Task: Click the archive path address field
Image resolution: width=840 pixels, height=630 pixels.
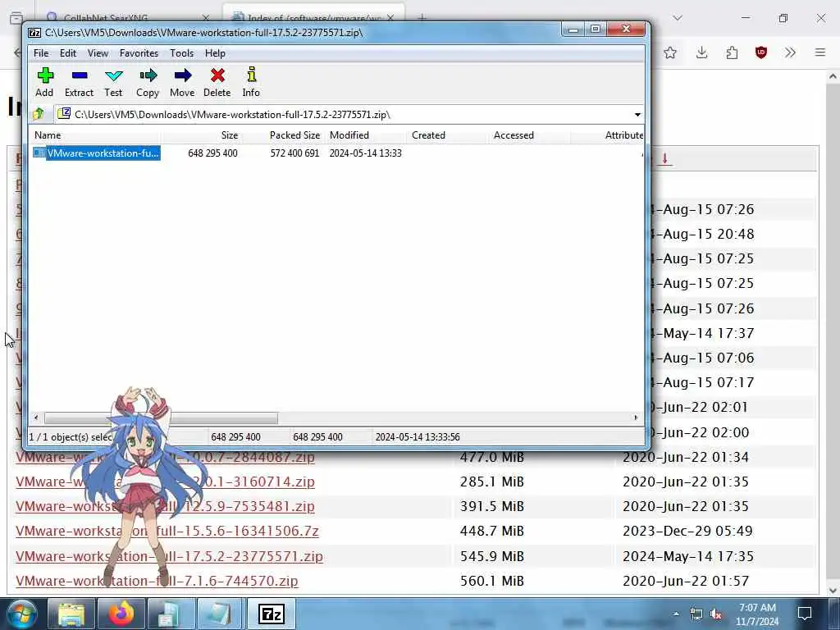Action: point(343,115)
